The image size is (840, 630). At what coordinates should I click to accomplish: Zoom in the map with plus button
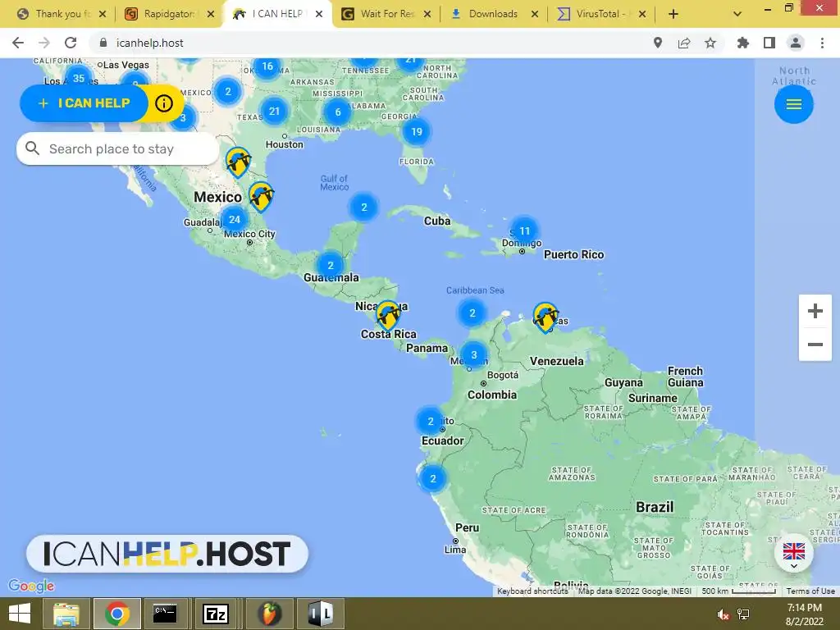click(815, 311)
